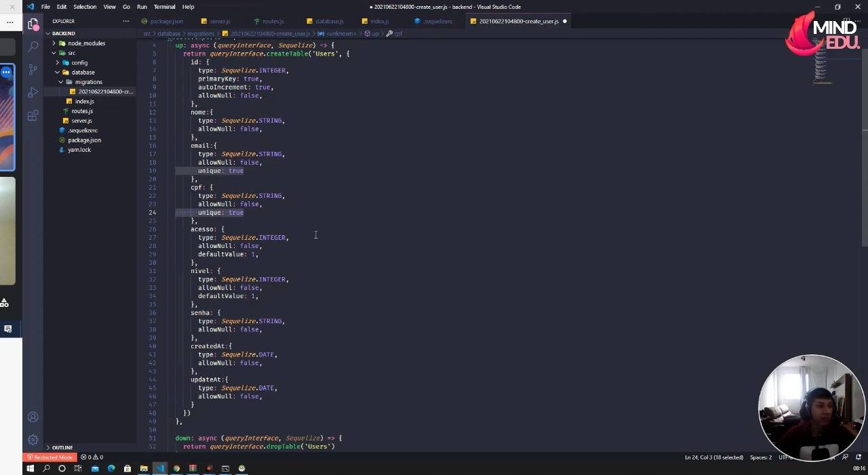
Task: Open the Manage settings gear icon
Action: coord(33,439)
